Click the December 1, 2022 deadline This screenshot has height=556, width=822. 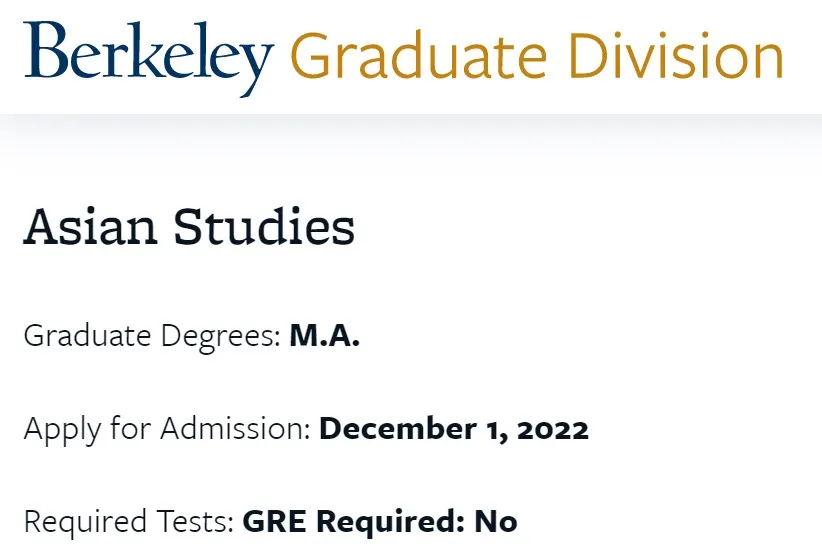pyautogui.click(x=454, y=429)
